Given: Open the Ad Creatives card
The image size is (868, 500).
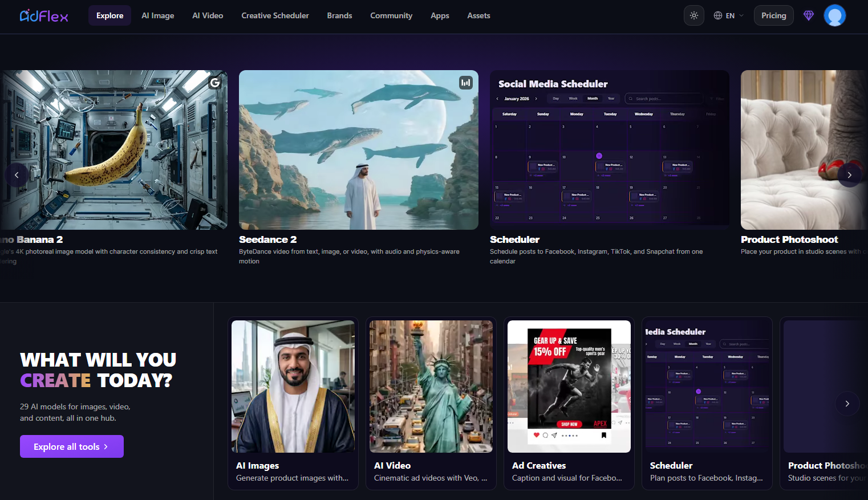Looking at the screenshot, I should [x=569, y=403].
